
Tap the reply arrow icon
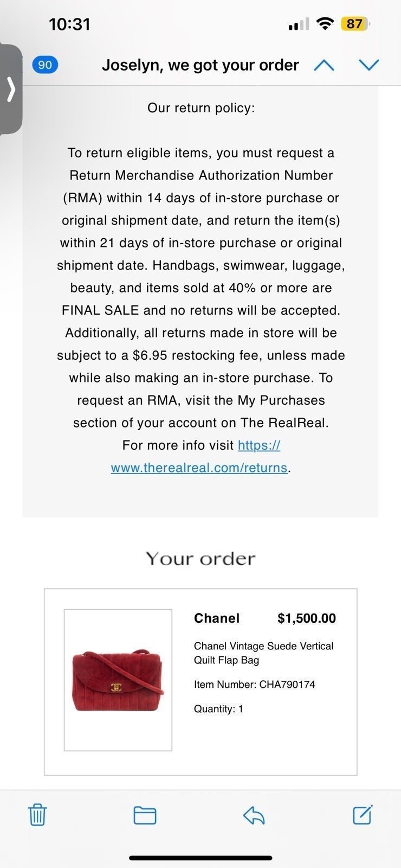(x=254, y=815)
